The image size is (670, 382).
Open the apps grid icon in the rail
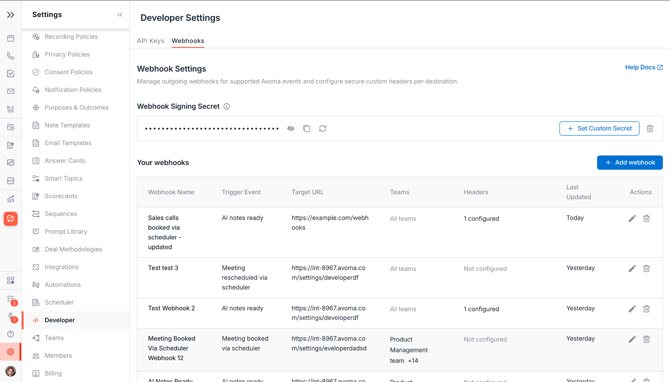tap(11, 280)
